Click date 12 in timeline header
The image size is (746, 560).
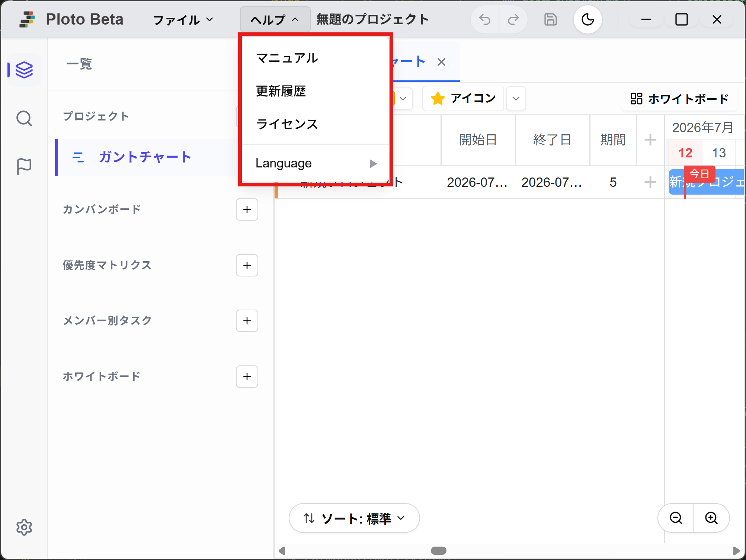point(685,153)
